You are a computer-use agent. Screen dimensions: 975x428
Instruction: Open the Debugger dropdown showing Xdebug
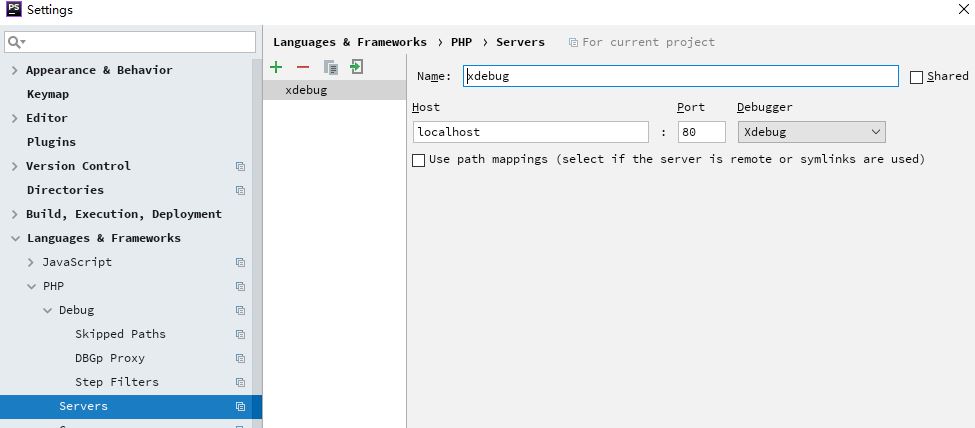(811, 132)
